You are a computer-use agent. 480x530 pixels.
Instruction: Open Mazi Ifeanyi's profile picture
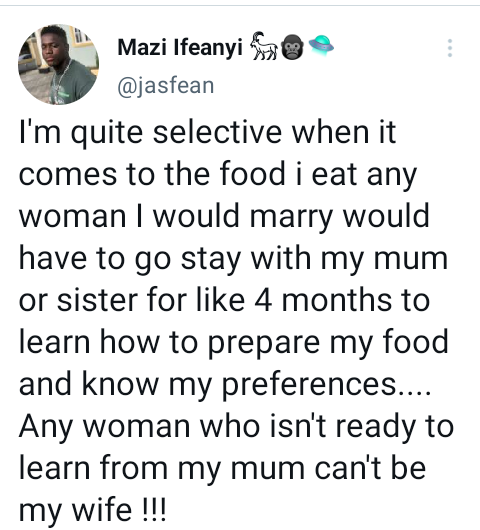(58, 64)
